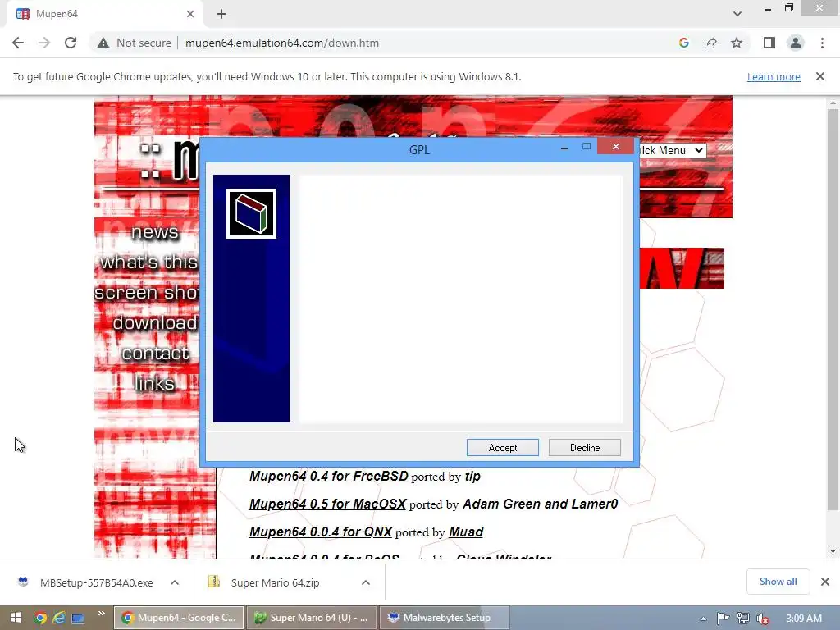Expand Super Mario 64.zip options chevron

366,582
